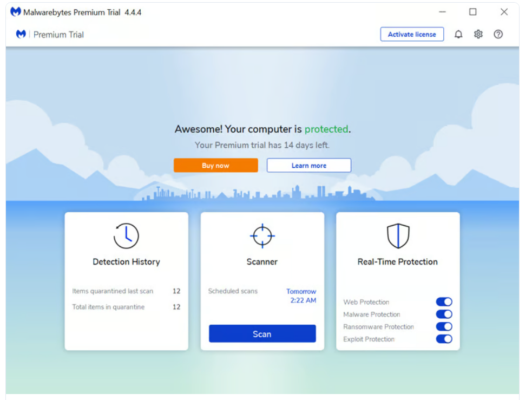Image resolution: width=532 pixels, height=400 pixels.
Task: Click the Real-Time Protection shield icon
Action: pos(398,236)
